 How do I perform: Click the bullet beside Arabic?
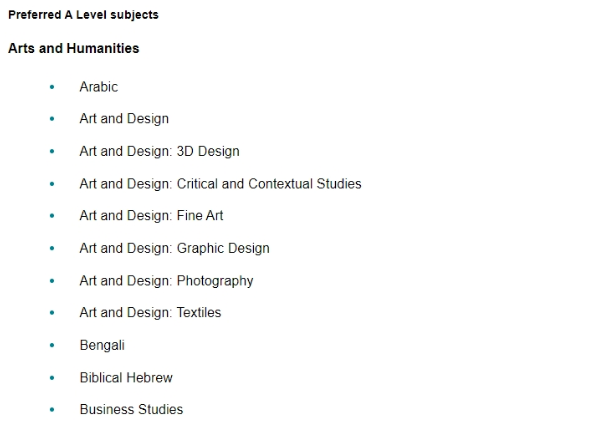(52, 87)
